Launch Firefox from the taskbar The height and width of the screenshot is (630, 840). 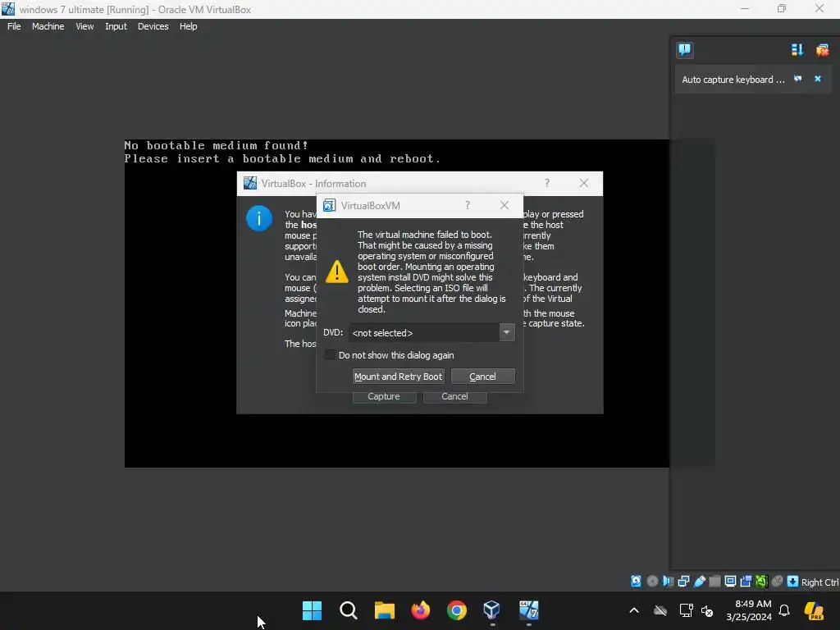421,610
